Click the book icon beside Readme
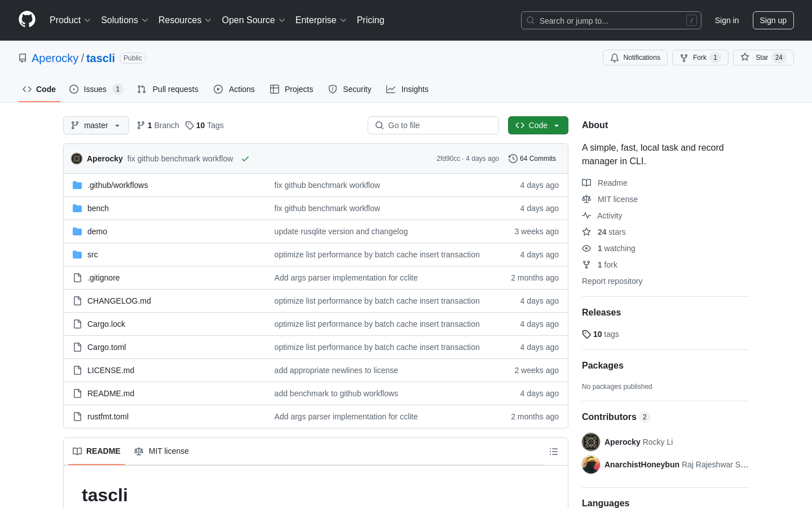The height and width of the screenshot is (508, 812). point(586,183)
